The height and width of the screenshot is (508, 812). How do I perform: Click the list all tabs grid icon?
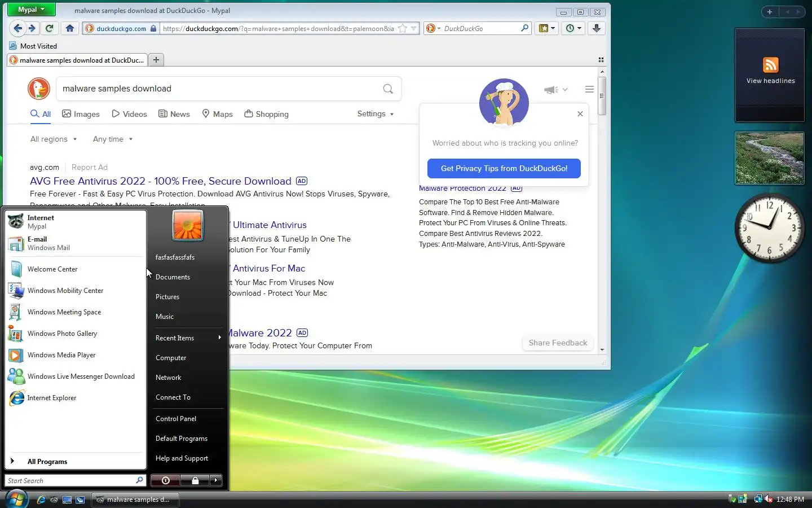coord(601,60)
